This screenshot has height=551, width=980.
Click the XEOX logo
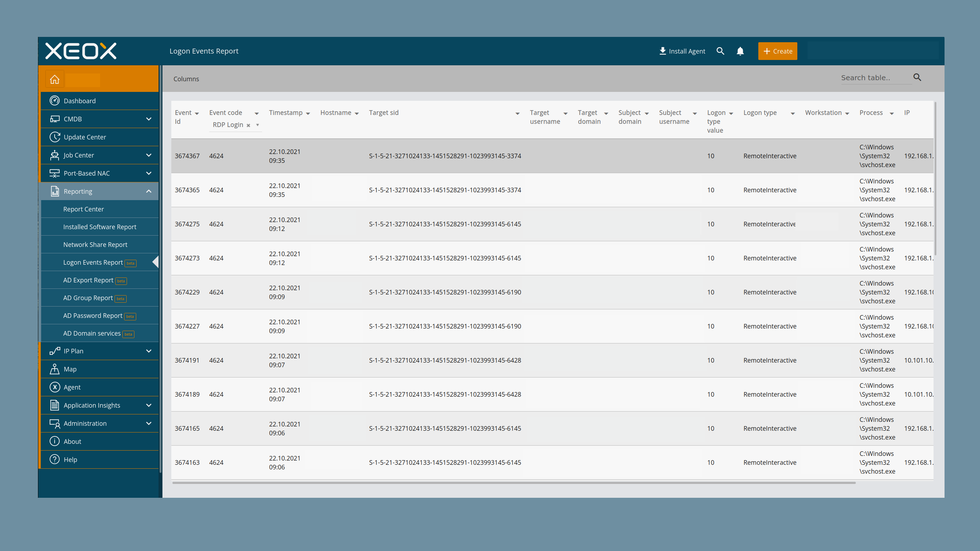pyautogui.click(x=81, y=51)
